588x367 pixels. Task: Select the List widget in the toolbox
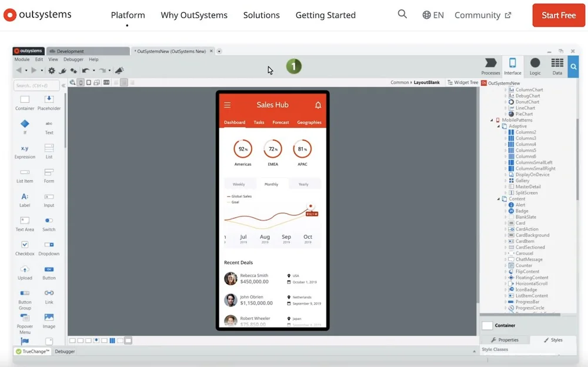click(49, 151)
